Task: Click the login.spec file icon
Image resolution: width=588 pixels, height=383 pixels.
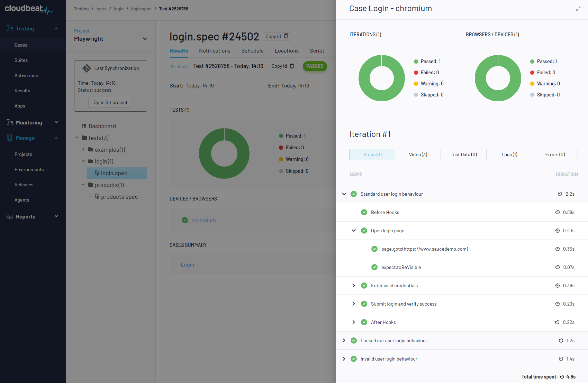Action: tap(97, 173)
